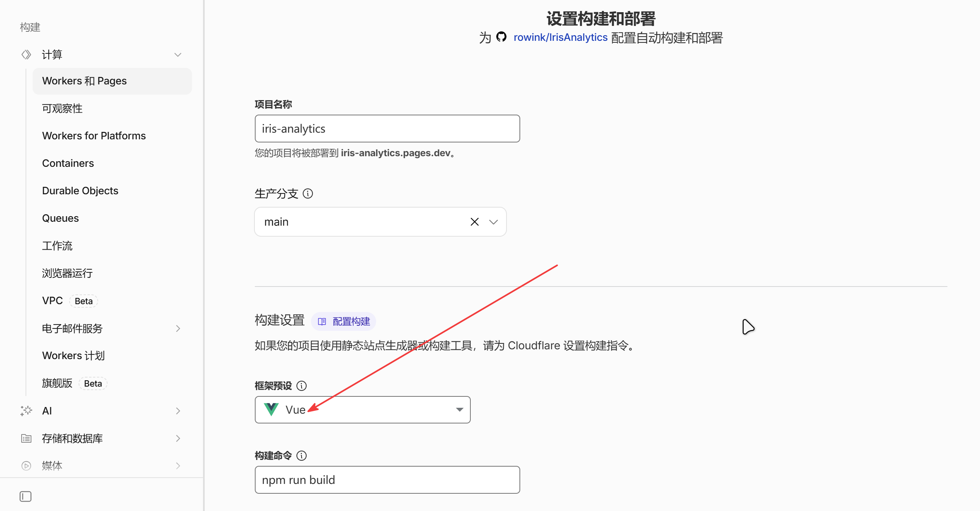Clear the main branch selection
980x511 pixels.
(474, 222)
